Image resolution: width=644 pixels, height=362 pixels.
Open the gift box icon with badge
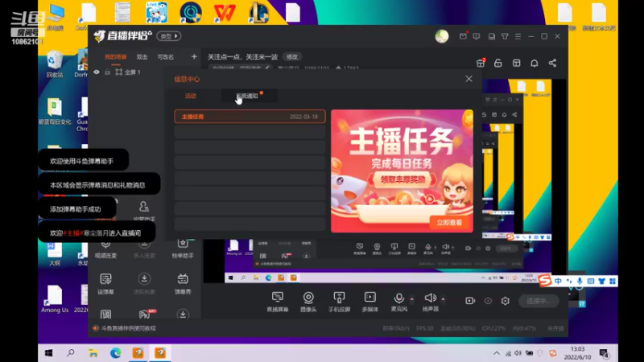[481, 63]
